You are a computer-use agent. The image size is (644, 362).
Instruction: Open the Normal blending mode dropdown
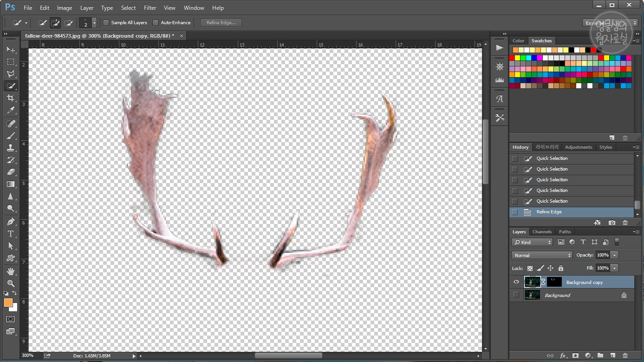pyautogui.click(x=542, y=255)
